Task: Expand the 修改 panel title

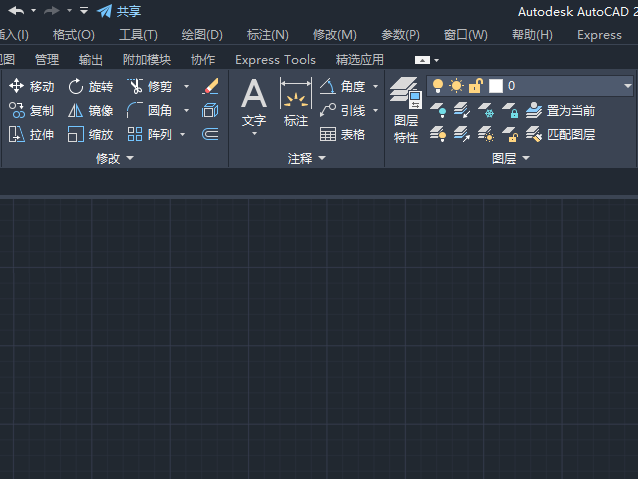Action: pyautogui.click(x=114, y=158)
